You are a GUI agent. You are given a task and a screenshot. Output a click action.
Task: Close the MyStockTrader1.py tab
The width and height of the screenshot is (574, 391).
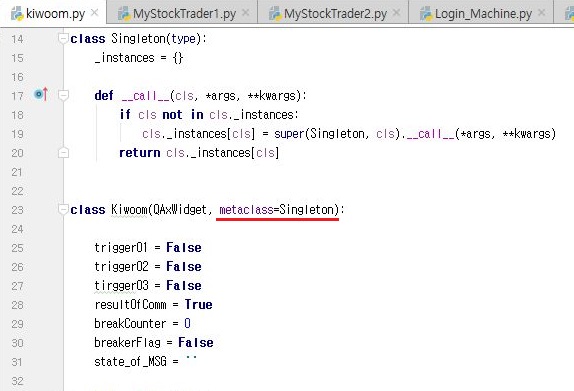[x=246, y=13]
